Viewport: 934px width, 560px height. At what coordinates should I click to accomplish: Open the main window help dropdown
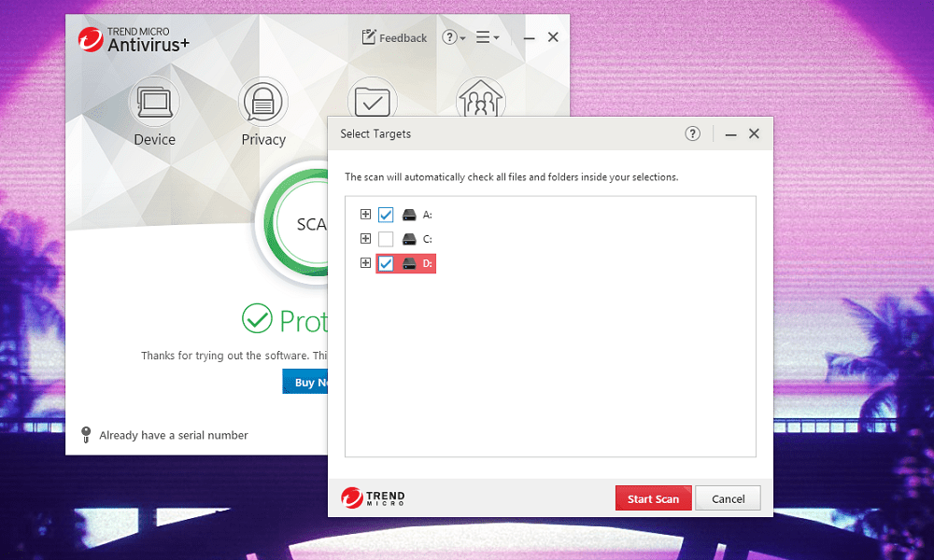[x=453, y=37]
